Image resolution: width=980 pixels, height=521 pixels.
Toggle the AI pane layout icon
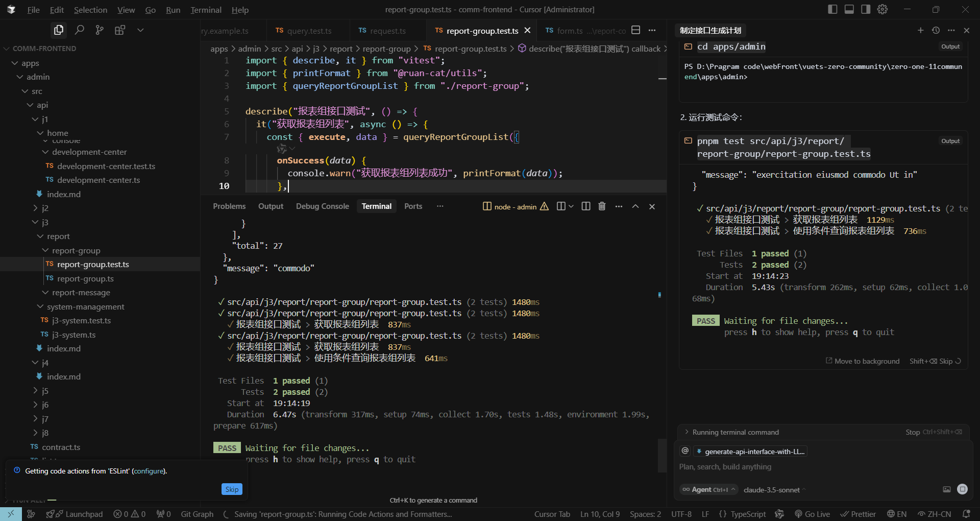(866, 9)
